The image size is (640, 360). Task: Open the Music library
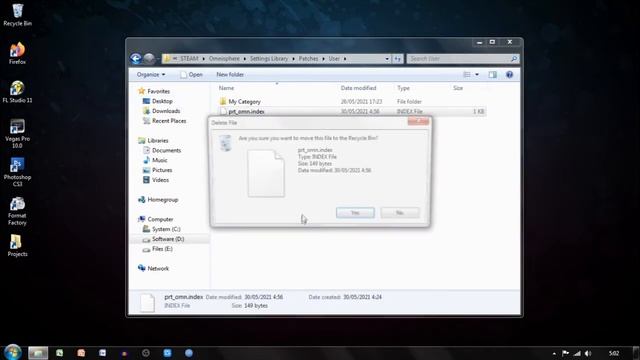click(160, 160)
